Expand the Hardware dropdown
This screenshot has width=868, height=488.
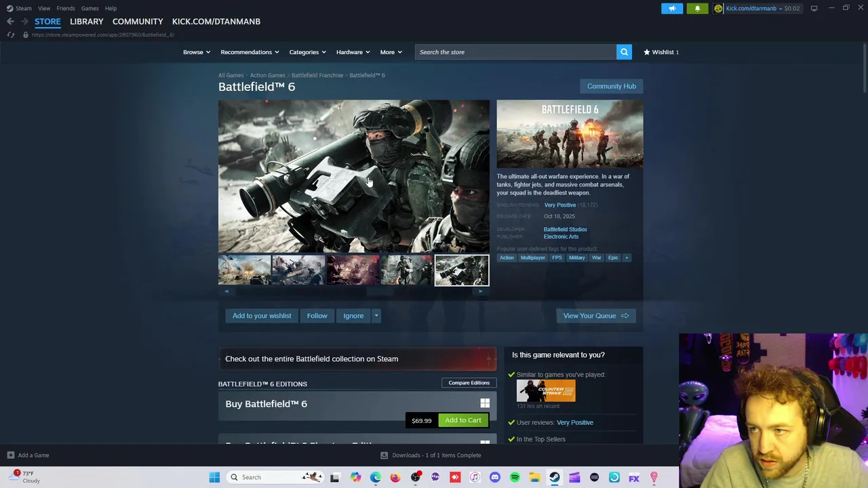coord(353,52)
